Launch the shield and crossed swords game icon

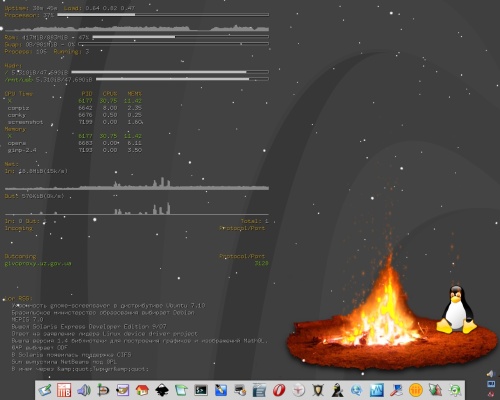pos(318,390)
